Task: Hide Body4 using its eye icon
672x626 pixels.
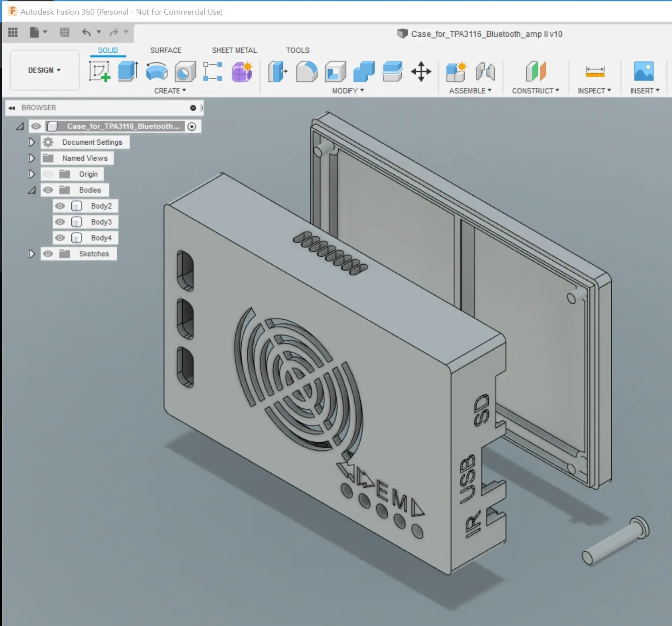Action: 60,238
